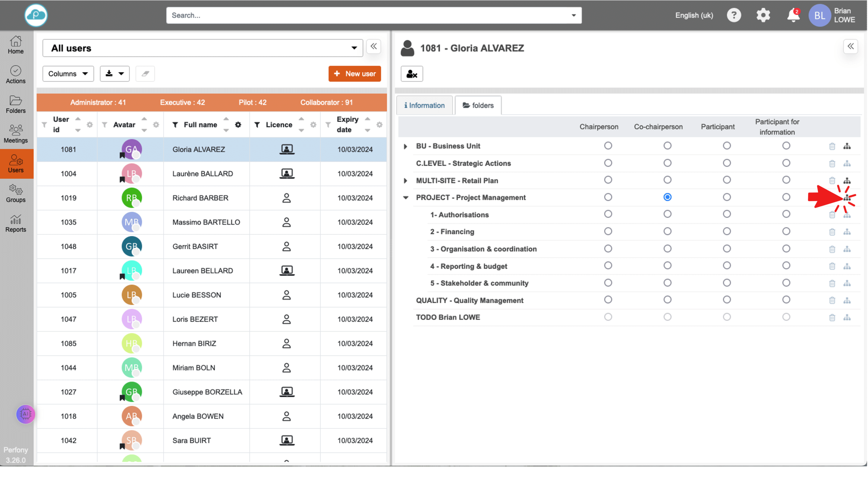The height and width of the screenshot is (488, 868).
Task: Select Chairperson radio for PROJECT - Project Management
Action: (608, 197)
